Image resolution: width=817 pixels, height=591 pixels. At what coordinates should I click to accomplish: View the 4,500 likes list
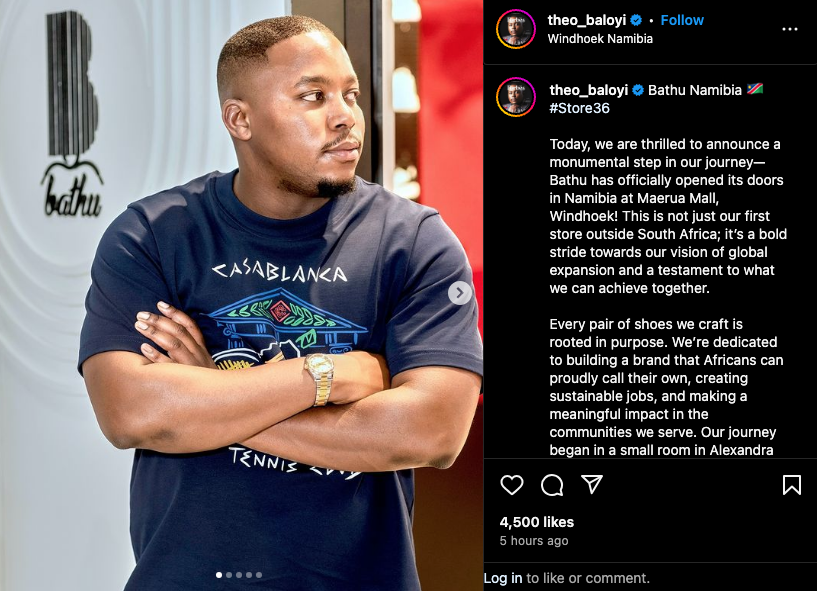(537, 522)
